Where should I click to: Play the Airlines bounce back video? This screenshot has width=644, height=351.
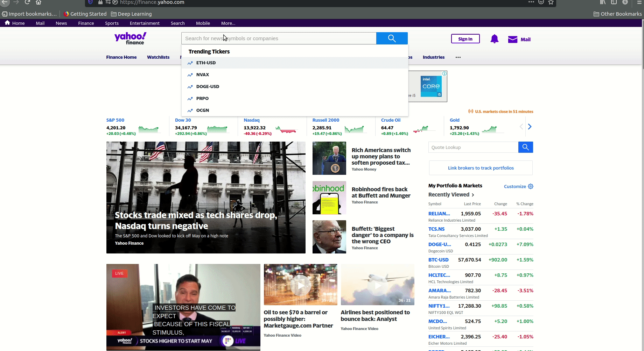tap(378, 285)
